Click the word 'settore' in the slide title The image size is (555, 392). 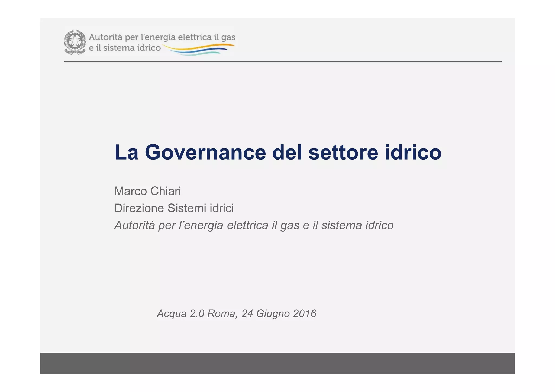tap(343, 152)
